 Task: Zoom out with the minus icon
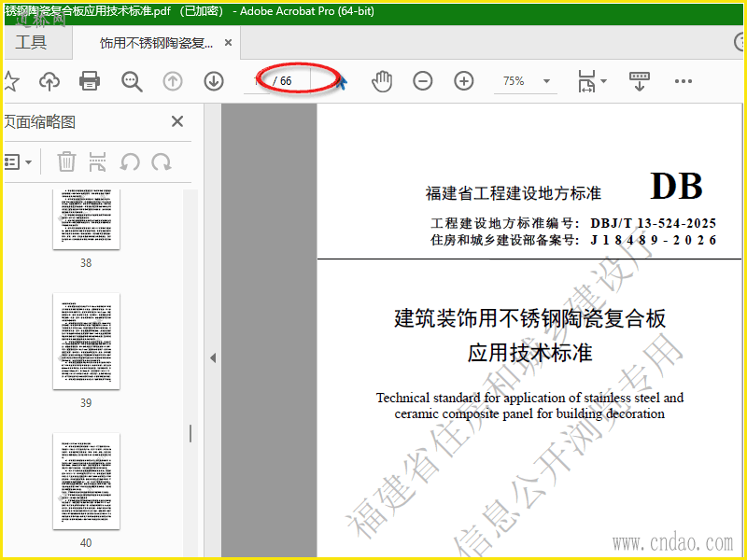point(423,81)
